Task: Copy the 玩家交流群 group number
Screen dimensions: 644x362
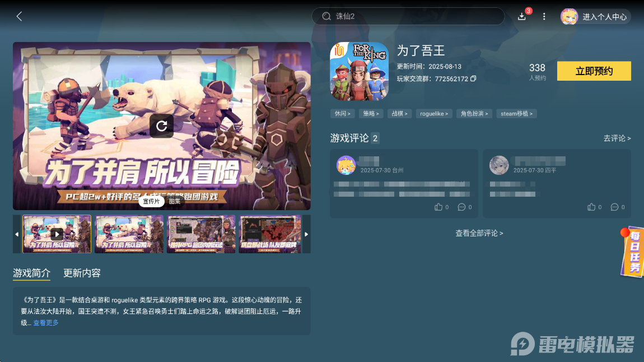Action: tap(473, 78)
